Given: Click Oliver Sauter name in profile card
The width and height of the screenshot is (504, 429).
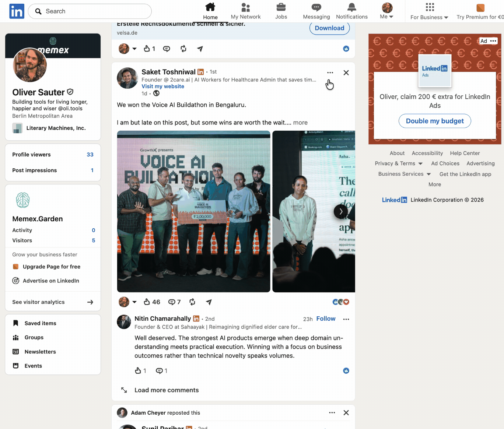Looking at the screenshot, I should 38,92.
